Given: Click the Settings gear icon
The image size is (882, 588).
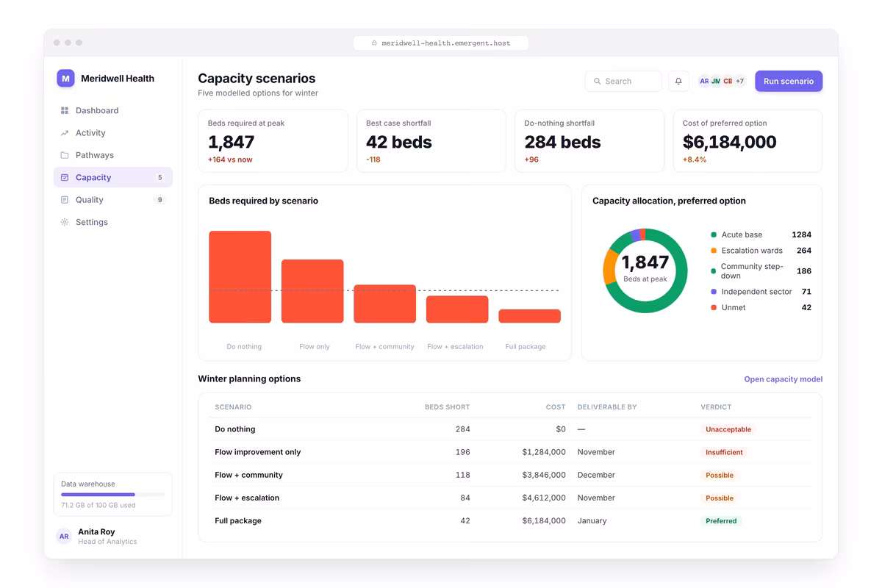Looking at the screenshot, I should [65, 222].
